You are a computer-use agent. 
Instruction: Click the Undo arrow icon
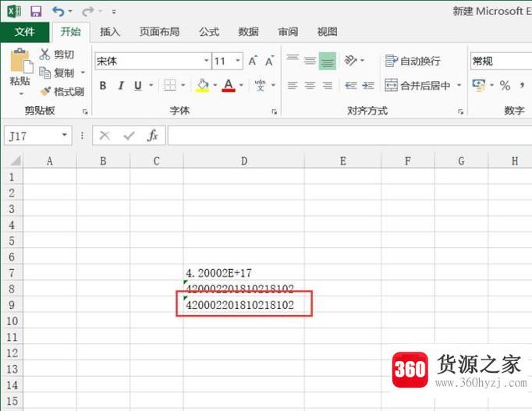tap(58, 12)
